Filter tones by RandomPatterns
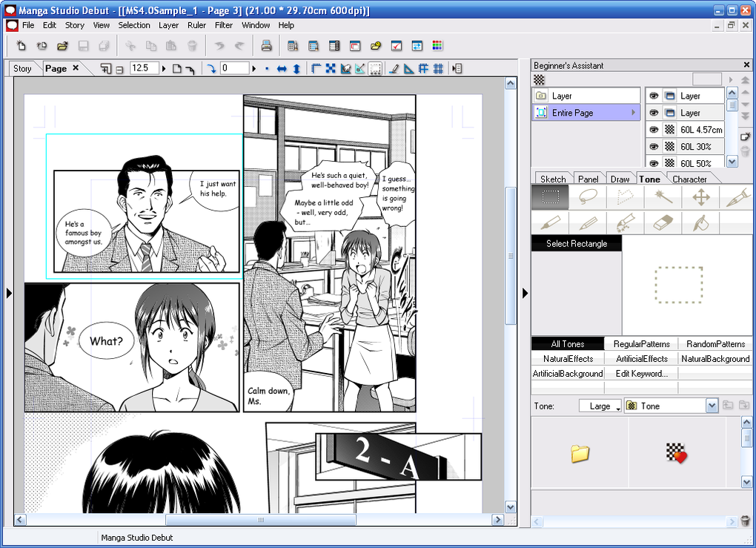 coord(715,344)
